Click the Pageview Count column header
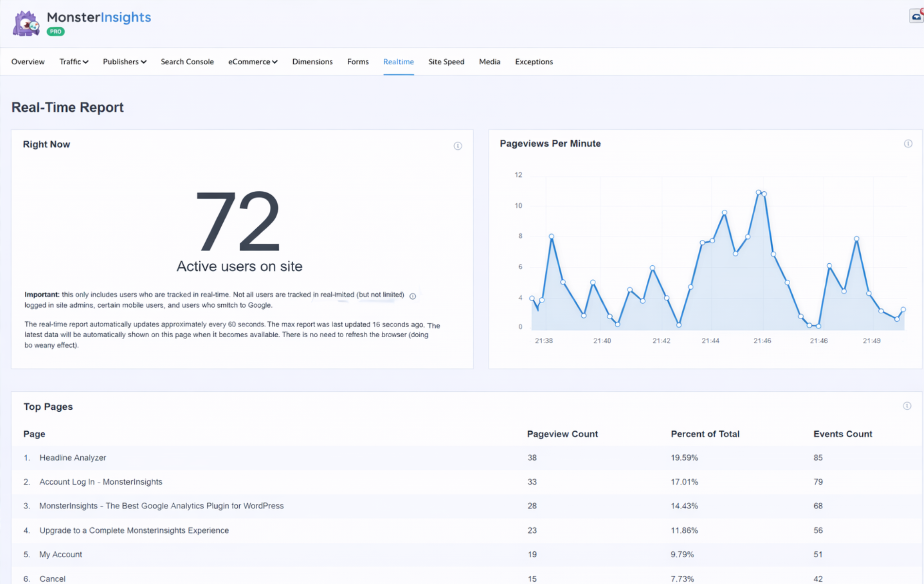924x584 pixels. (562, 434)
